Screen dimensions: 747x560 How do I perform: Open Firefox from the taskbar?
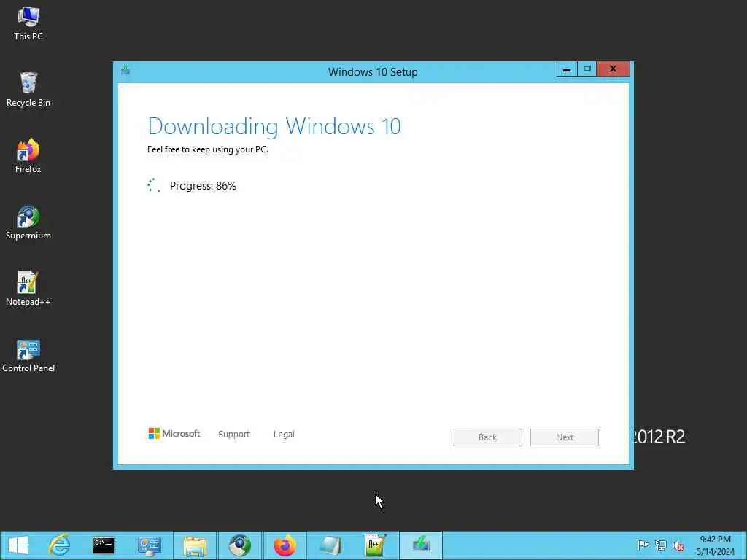pyautogui.click(x=285, y=545)
